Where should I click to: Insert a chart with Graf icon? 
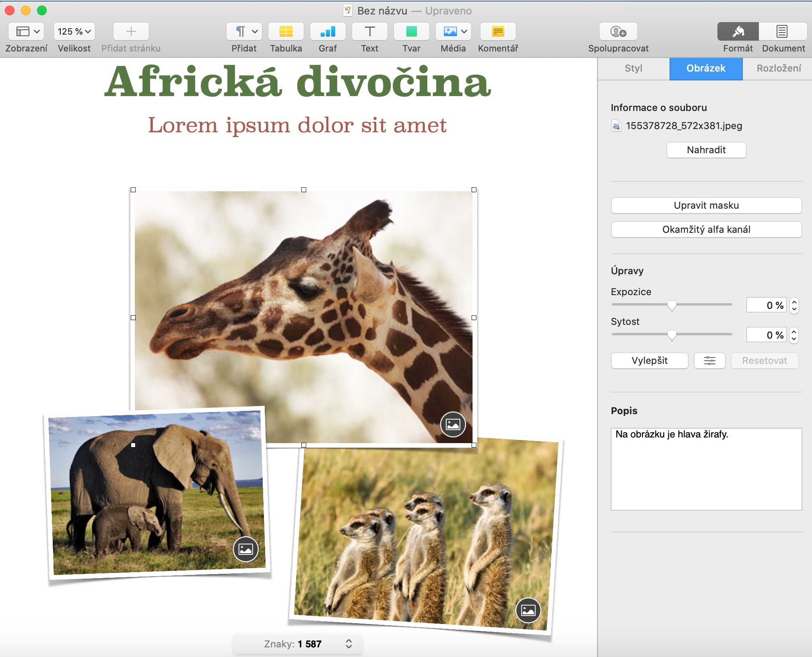coord(328,31)
